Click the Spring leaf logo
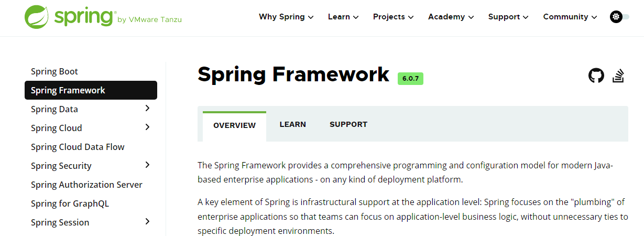Screen dimensions: 644x236 point(37,17)
